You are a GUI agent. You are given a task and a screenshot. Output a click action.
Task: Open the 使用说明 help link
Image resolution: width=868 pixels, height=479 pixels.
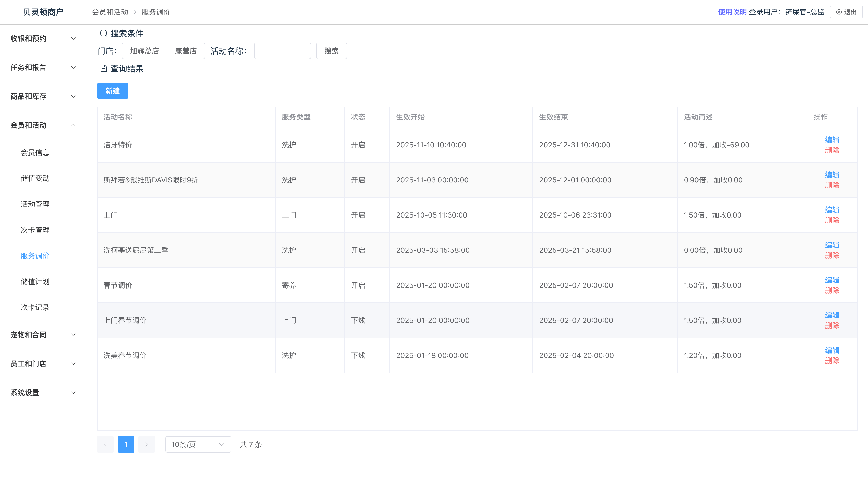tap(732, 12)
